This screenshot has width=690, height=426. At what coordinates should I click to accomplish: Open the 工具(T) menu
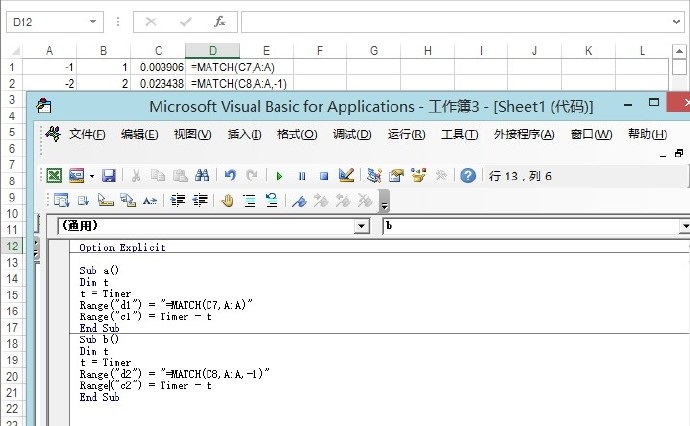(x=459, y=134)
